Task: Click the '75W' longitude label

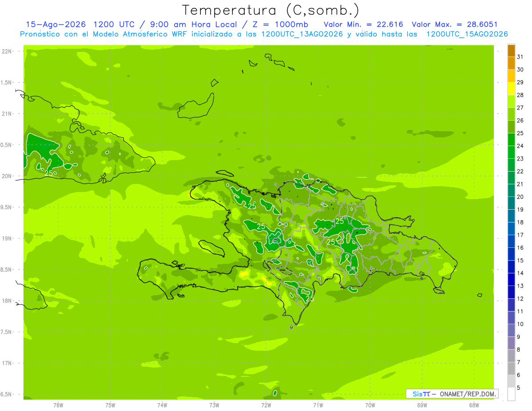Action: coord(110,405)
